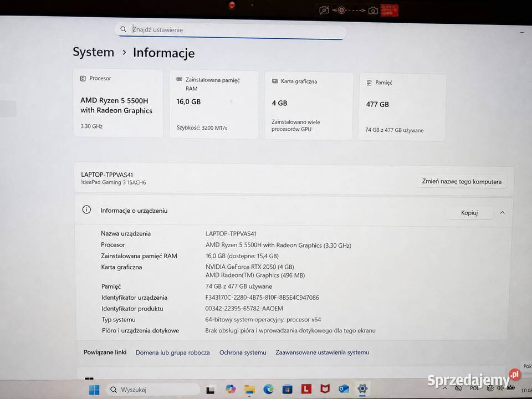Open the Lenovo red L app
Viewport: 532px width, 399px height.
(x=306, y=389)
